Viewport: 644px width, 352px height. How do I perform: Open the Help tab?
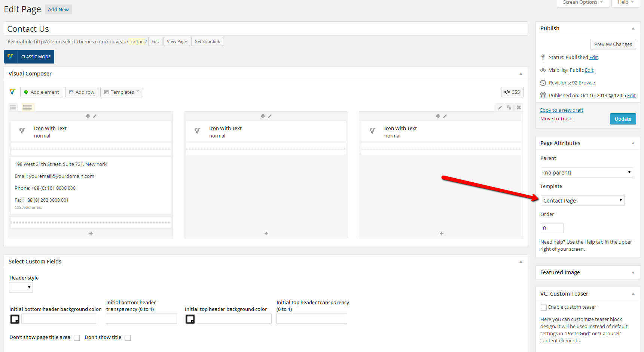[x=625, y=3]
